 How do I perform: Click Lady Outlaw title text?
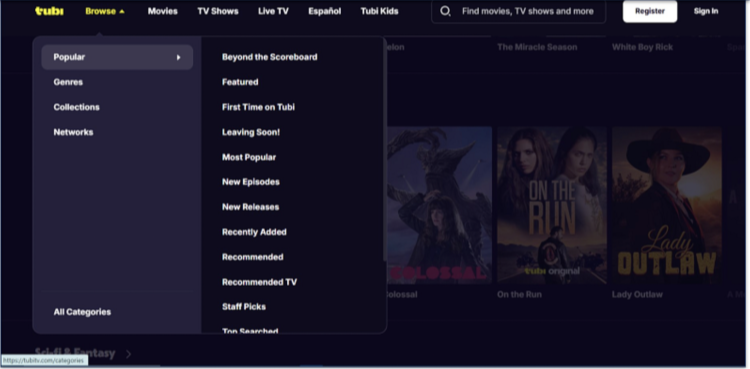[637, 294]
